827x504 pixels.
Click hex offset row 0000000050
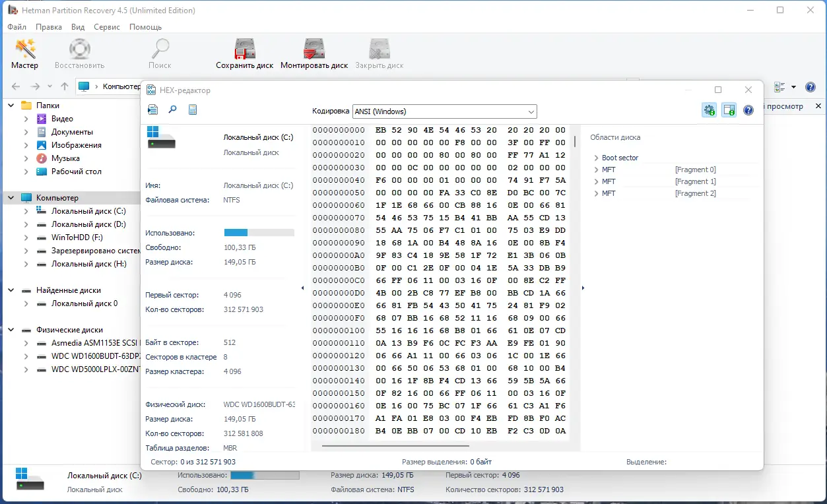(x=339, y=193)
